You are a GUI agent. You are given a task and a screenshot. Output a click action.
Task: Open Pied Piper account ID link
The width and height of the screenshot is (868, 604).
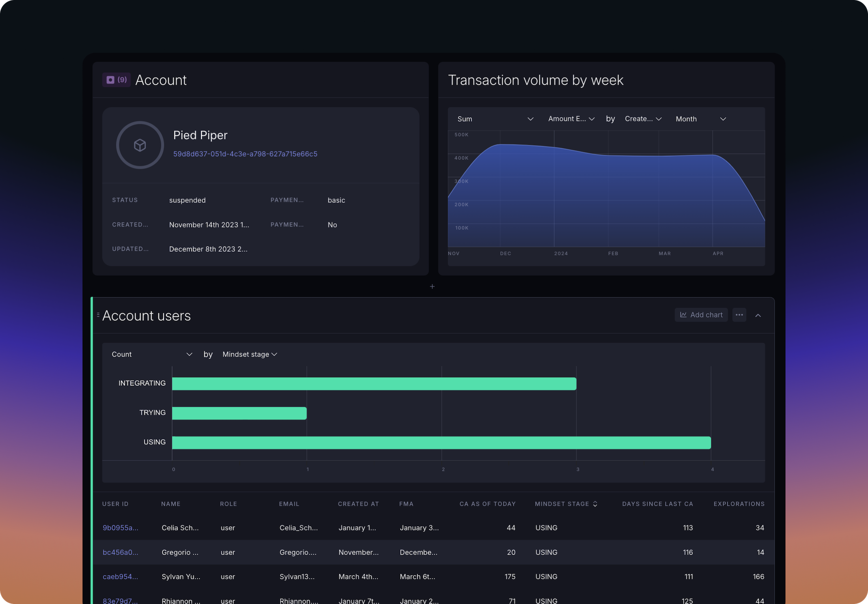[245, 154]
